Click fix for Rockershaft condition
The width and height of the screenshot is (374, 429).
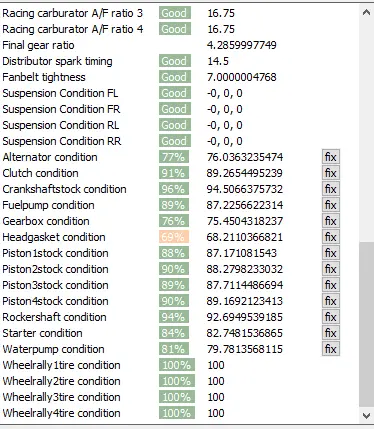[331, 317]
